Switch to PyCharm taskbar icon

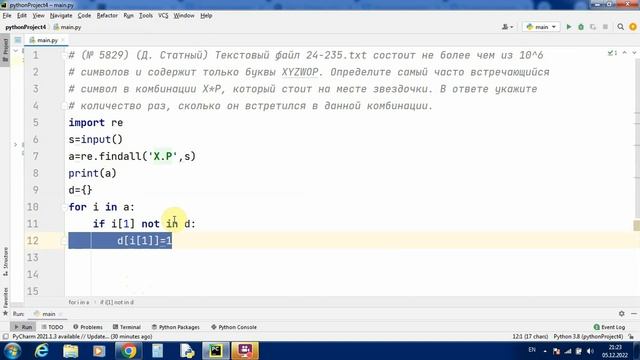(216, 351)
